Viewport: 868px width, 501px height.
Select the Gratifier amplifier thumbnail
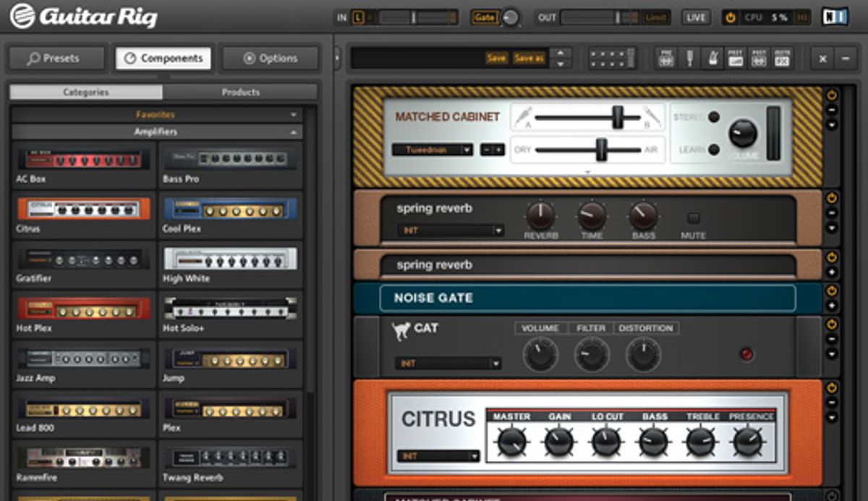84,258
